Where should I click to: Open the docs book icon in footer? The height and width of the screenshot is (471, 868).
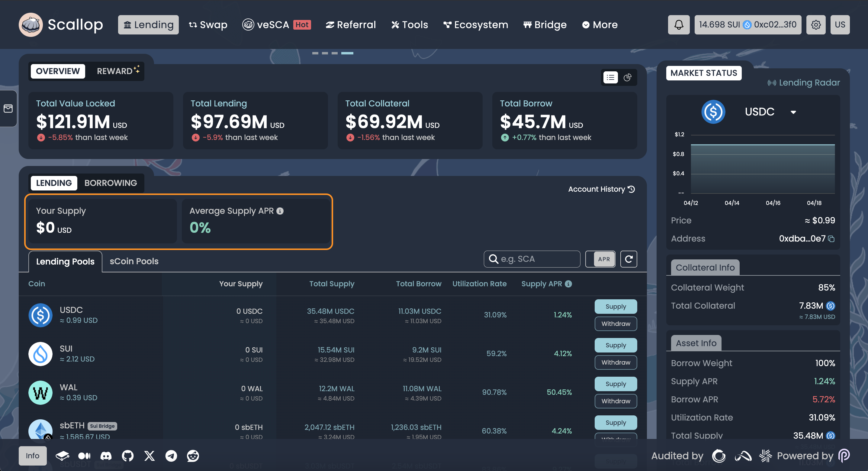tap(62, 456)
